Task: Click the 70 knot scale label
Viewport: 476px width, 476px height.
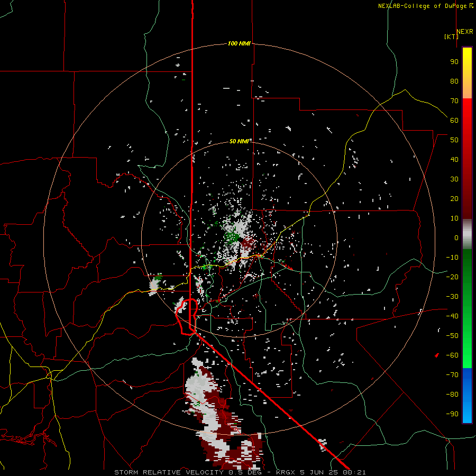Action: point(454,101)
